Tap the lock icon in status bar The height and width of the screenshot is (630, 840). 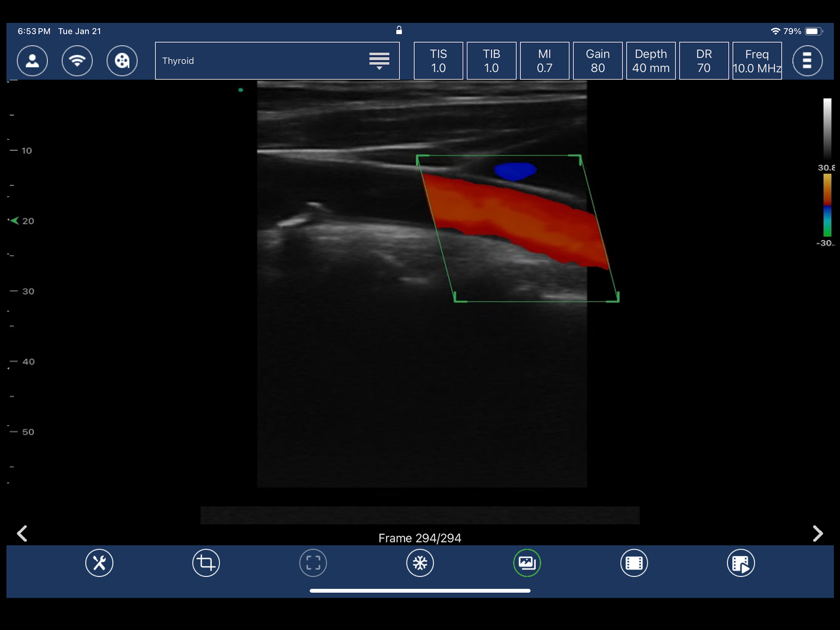click(x=399, y=30)
